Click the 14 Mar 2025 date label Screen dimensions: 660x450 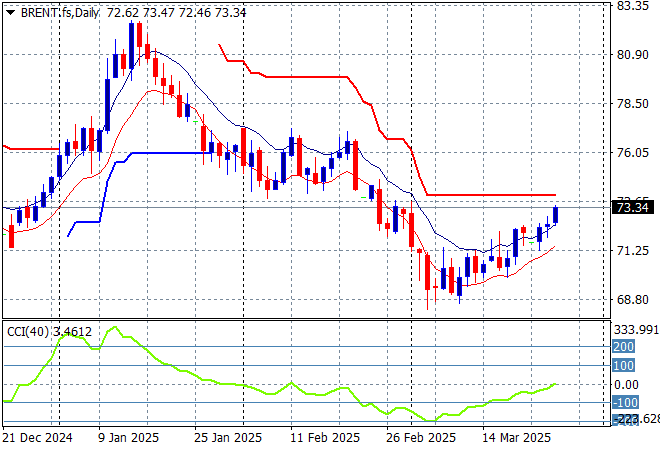click(x=515, y=438)
